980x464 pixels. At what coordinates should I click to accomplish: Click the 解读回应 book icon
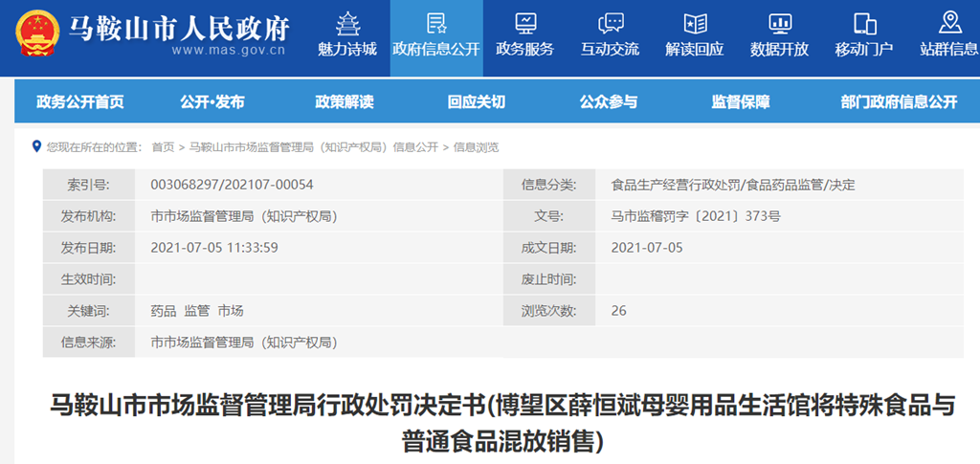coord(695,23)
